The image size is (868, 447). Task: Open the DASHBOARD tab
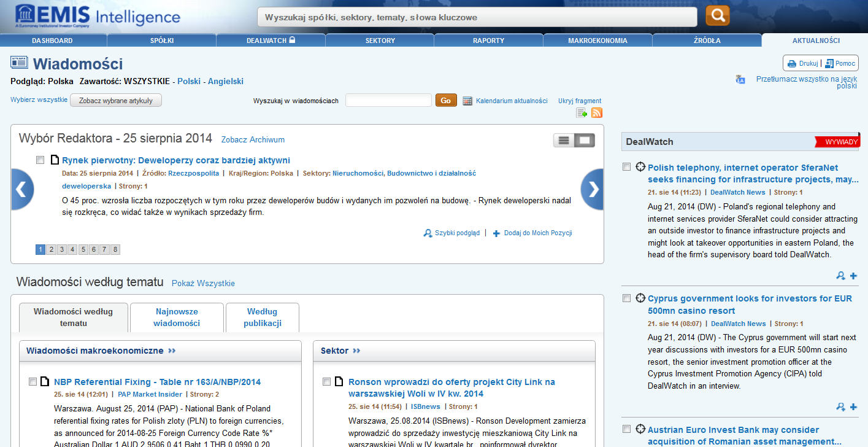(x=53, y=41)
